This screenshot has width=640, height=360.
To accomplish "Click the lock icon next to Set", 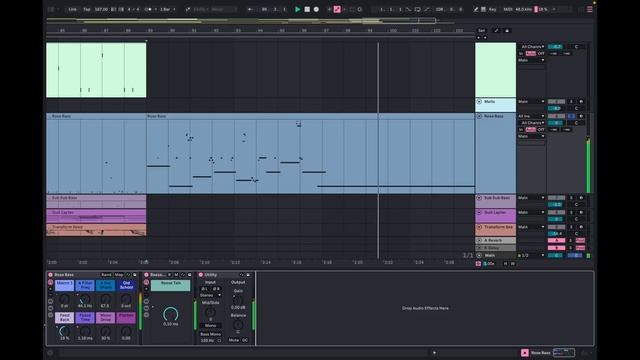I will pos(507,31).
